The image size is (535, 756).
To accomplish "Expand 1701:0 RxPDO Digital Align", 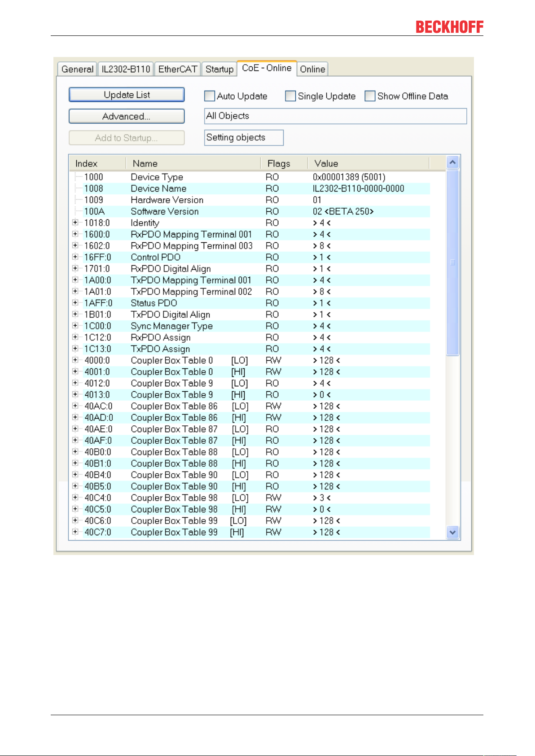I will point(75,268).
